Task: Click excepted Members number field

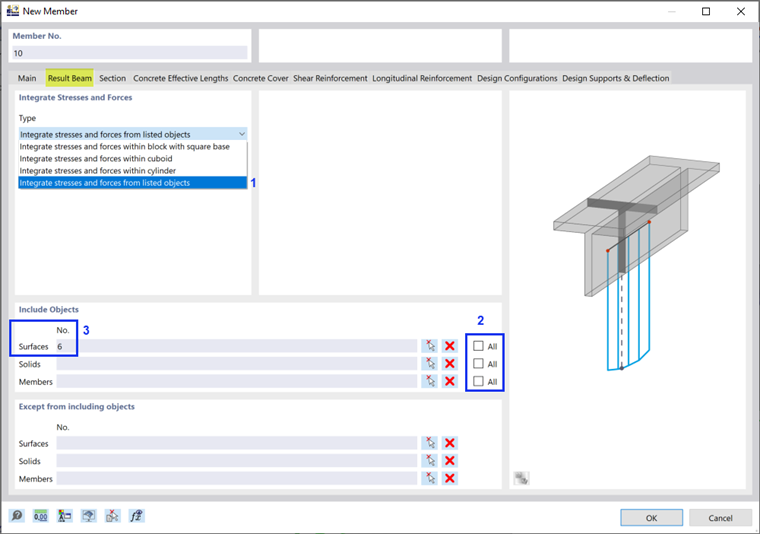Action: (x=237, y=478)
